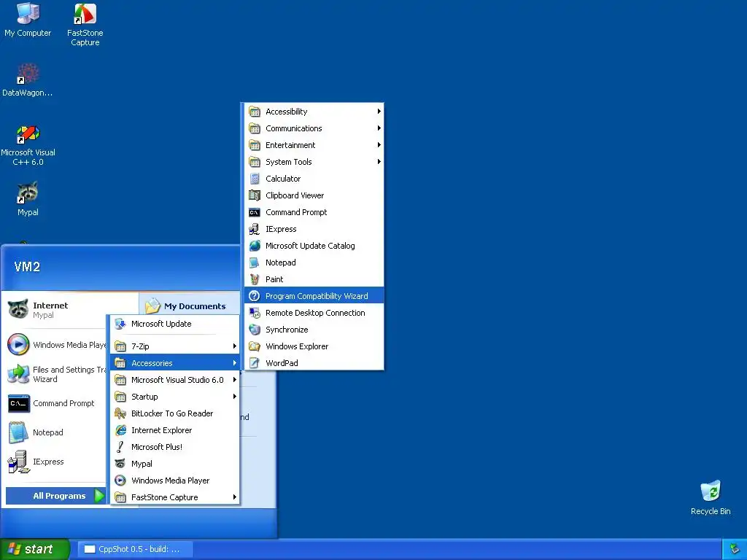Open the System Tools folder entry
Screen dimensions: 747x560
click(x=314, y=162)
